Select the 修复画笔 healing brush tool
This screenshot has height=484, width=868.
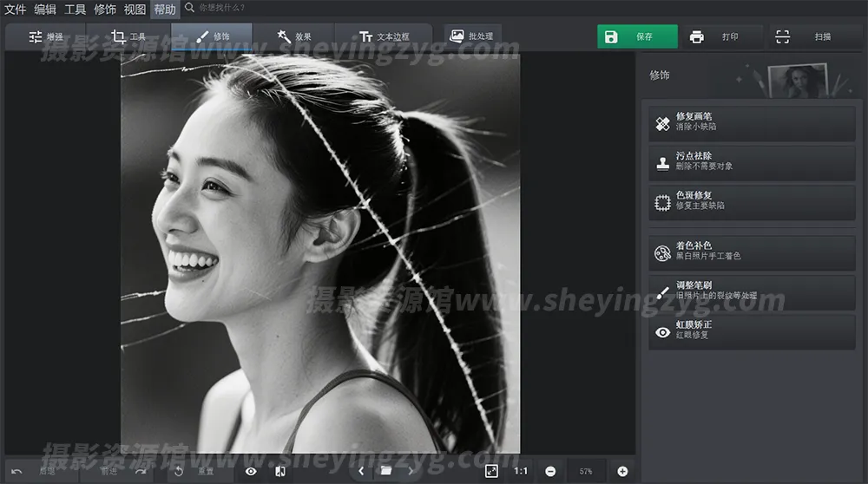click(752, 124)
